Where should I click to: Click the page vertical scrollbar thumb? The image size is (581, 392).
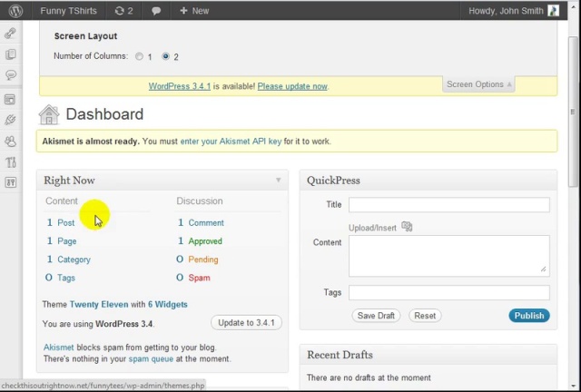[x=573, y=111]
